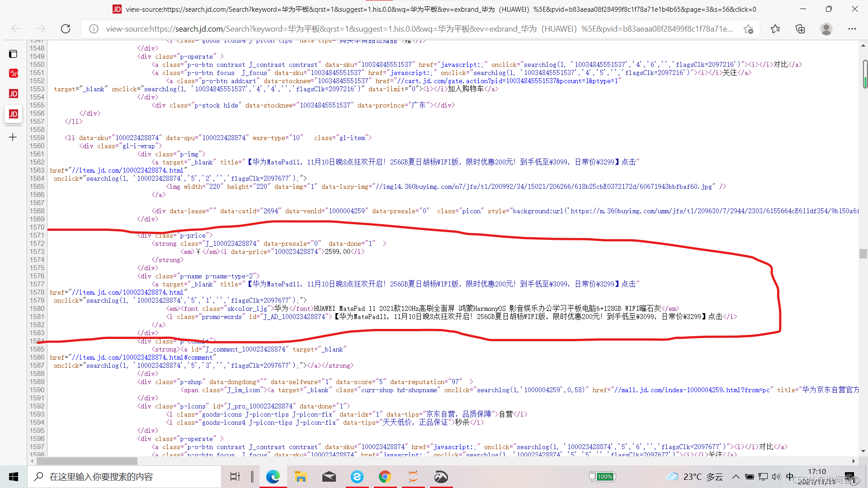The image size is (868, 488).
Task: View site information icon in address bar
Action: point(94,29)
